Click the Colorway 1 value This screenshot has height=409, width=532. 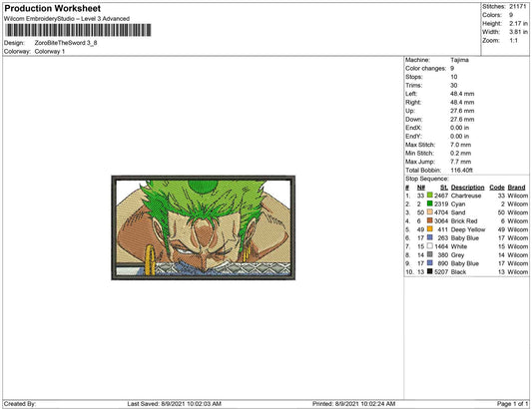[50, 52]
